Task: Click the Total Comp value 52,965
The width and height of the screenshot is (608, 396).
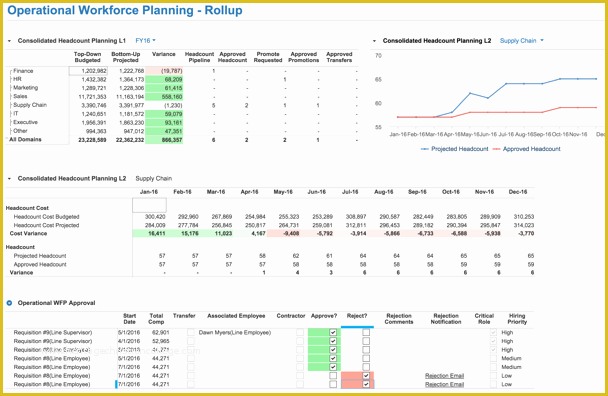Action: point(161,341)
